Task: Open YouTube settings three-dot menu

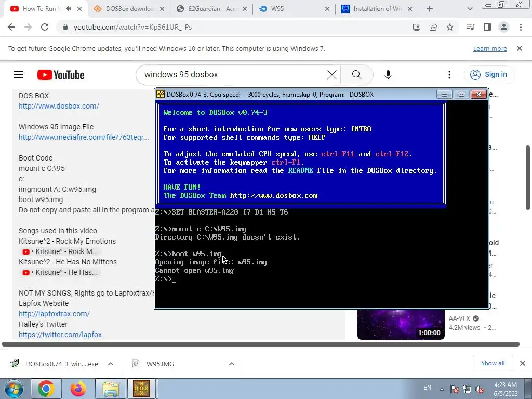Action: pos(449,75)
